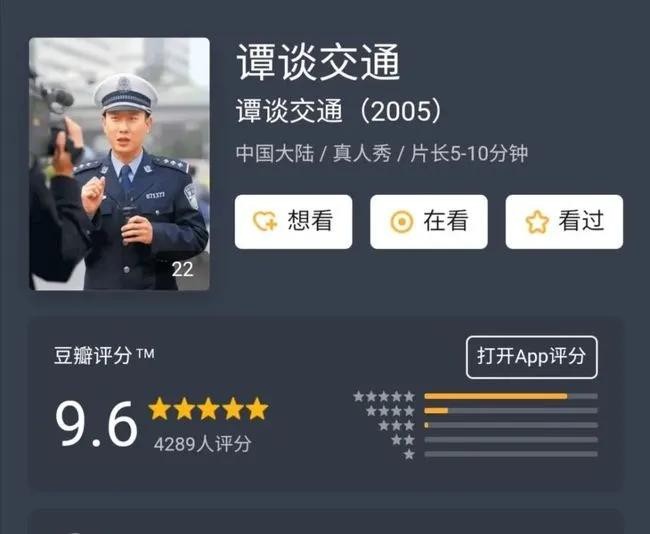Click the four-star rating bar
Screen dimensions: 650x534
(x=511, y=411)
